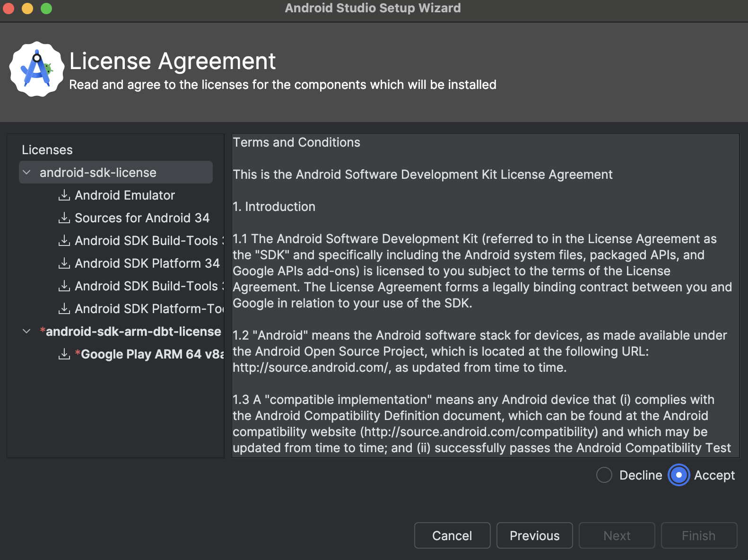Image resolution: width=748 pixels, height=560 pixels.
Task: Click the yellow minimize window button
Action: [27, 9]
